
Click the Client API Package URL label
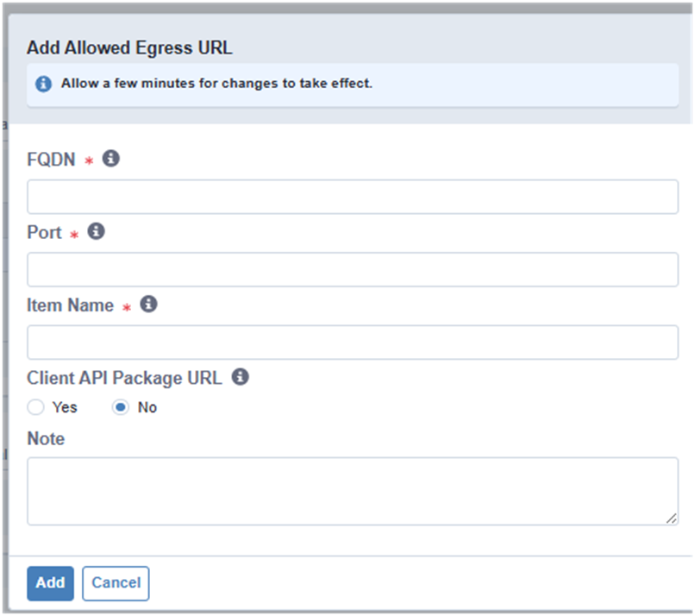tap(124, 378)
